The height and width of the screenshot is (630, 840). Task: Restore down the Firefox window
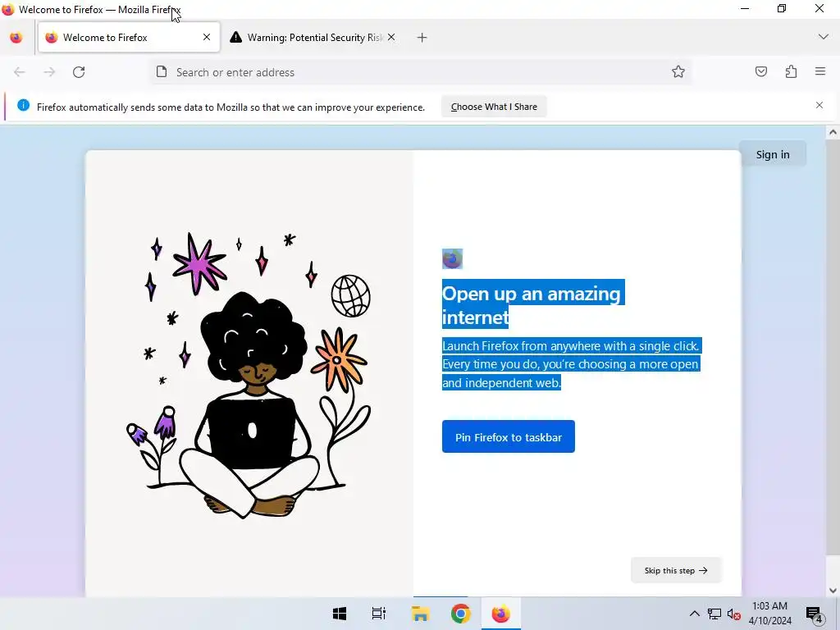coord(782,8)
